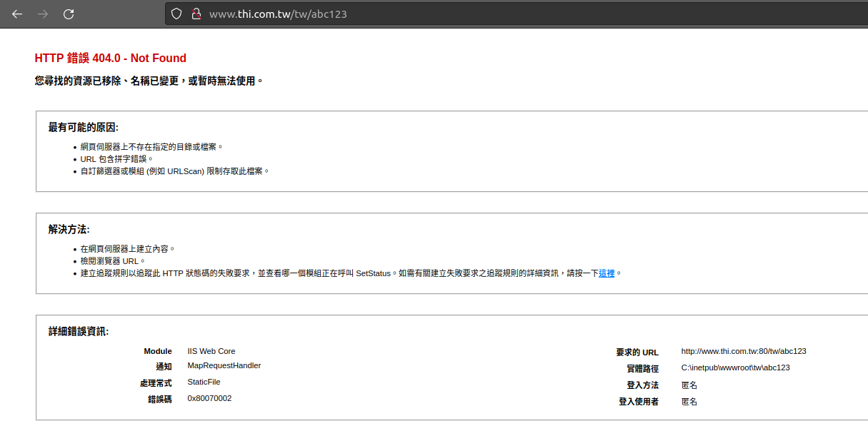Image resolution: width=868 pixels, height=426 pixels.
Task: Open the tracking protection shield icon
Action: coord(176,14)
